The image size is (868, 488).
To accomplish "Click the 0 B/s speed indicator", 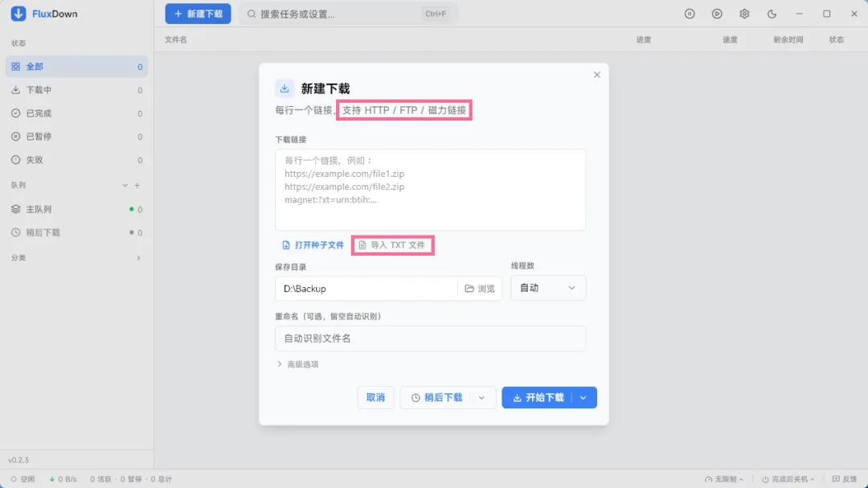I will pos(63,479).
